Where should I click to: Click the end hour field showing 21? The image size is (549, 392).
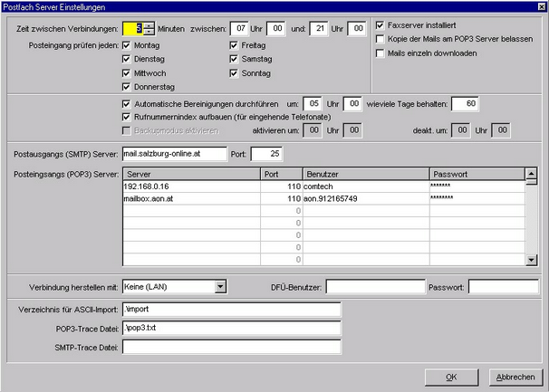(x=319, y=29)
